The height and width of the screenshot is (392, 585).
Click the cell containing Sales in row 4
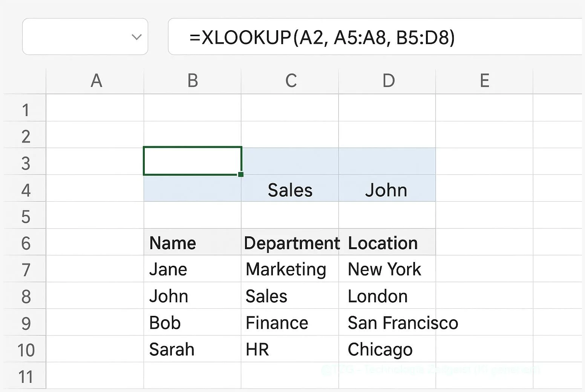tap(290, 190)
